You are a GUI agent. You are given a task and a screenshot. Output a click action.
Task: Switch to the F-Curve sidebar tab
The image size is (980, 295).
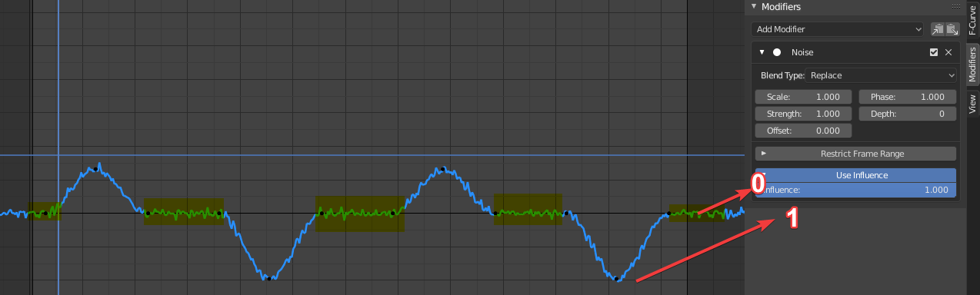[972, 21]
